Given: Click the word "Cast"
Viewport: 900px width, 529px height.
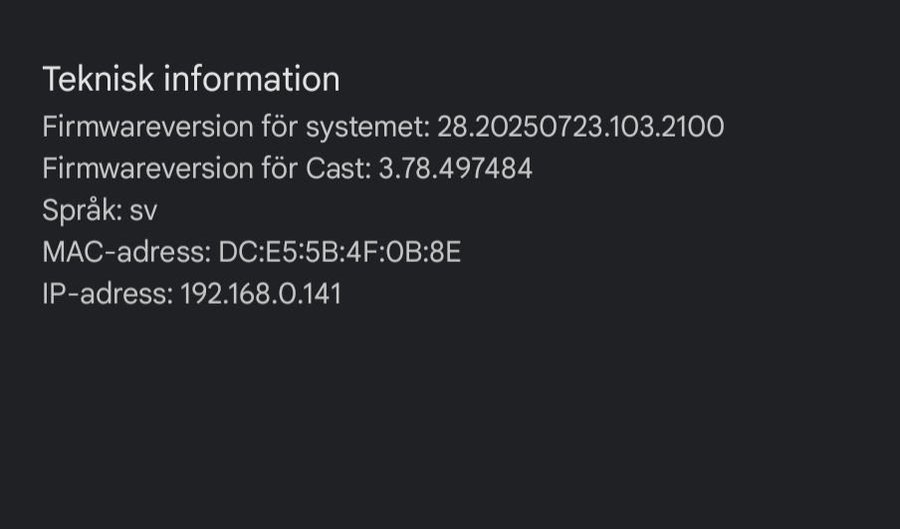Looking at the screenshot, I should tap(339, 169).
